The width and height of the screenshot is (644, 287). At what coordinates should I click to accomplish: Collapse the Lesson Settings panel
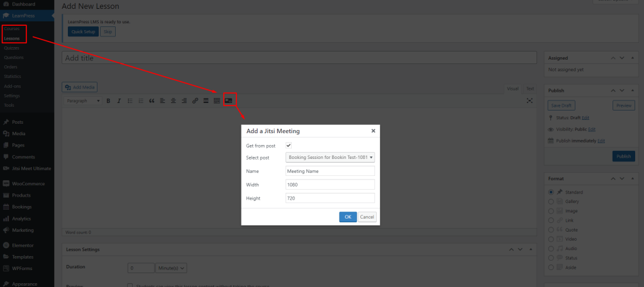coord(530,249)
